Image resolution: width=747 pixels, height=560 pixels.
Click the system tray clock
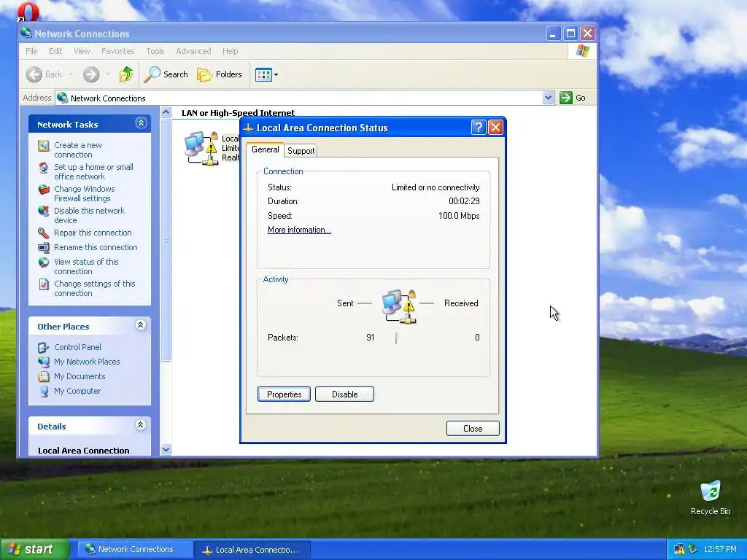720,550
